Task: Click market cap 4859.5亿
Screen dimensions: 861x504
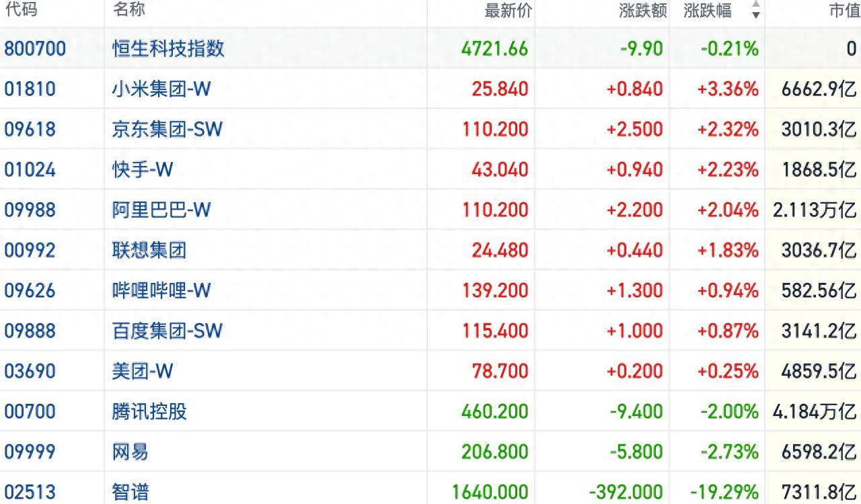Action: tap(819, 371)
